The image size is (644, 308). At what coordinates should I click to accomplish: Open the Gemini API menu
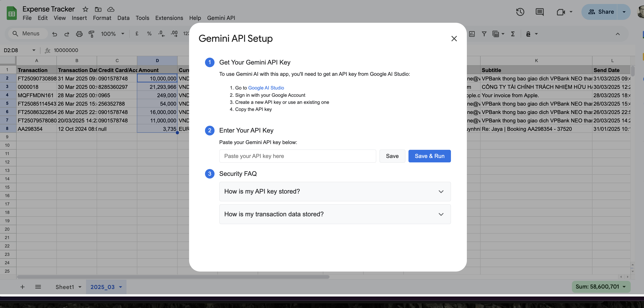[x=221, y=18]
